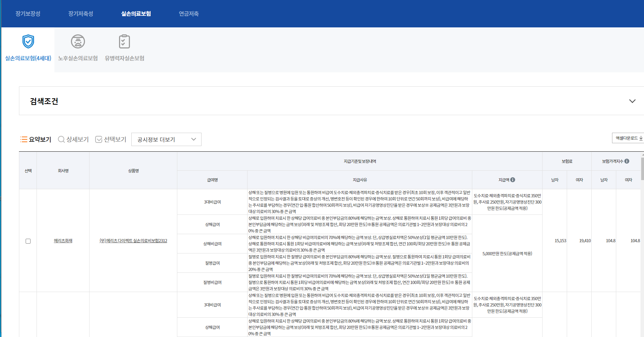This screenshot has width=644, height=337.
Task: Click the male premium value 15,153
Action: pos(560,241)
